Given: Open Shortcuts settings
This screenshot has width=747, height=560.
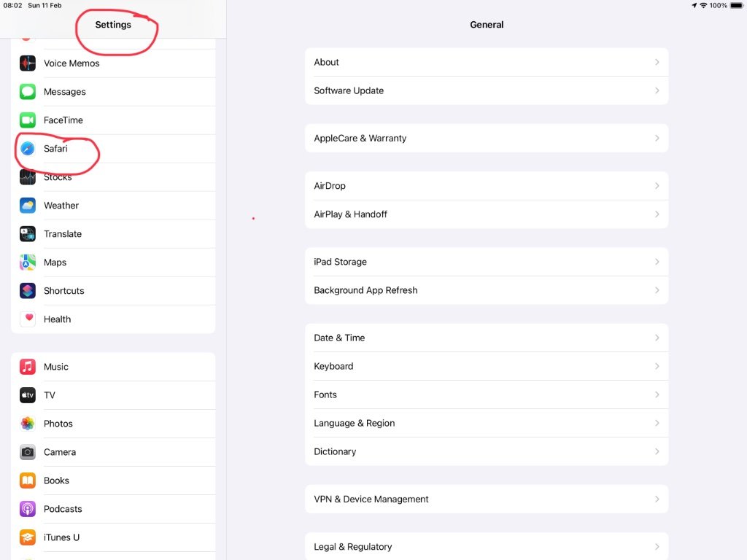Looking at the screenshot, I should 113,290.
